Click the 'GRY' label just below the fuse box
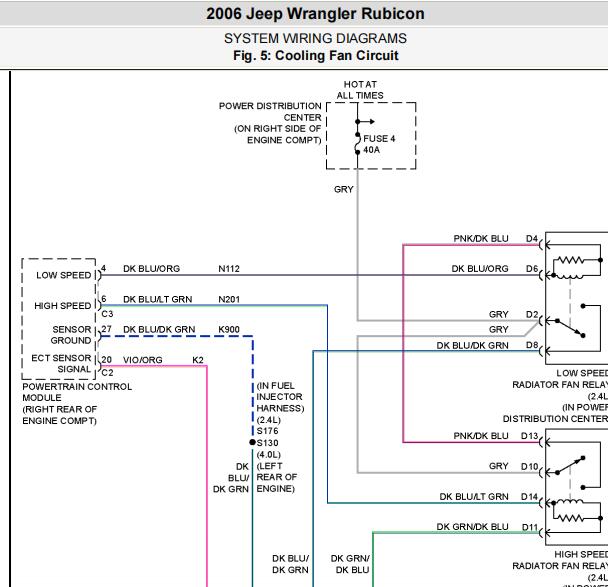The image size is (608, 587). pyautogui.click(x=344, y=189)
